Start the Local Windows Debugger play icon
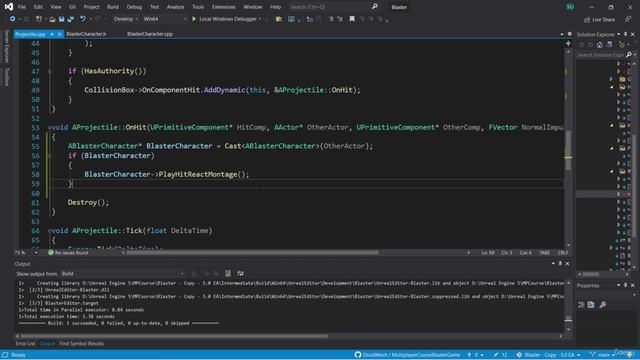640x360 pixels. coord(194,19)
